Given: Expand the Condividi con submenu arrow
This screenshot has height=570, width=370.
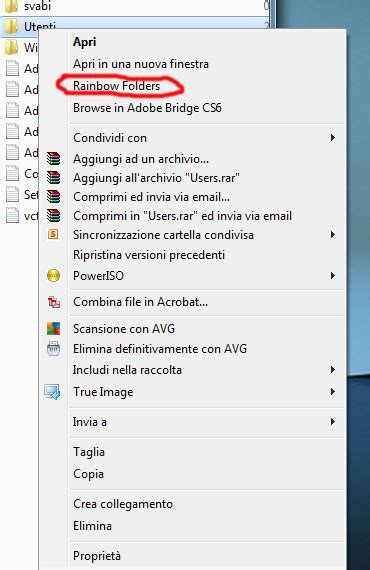Looking at the screenshot, I should pyautogui.click(x=333, y=138).
